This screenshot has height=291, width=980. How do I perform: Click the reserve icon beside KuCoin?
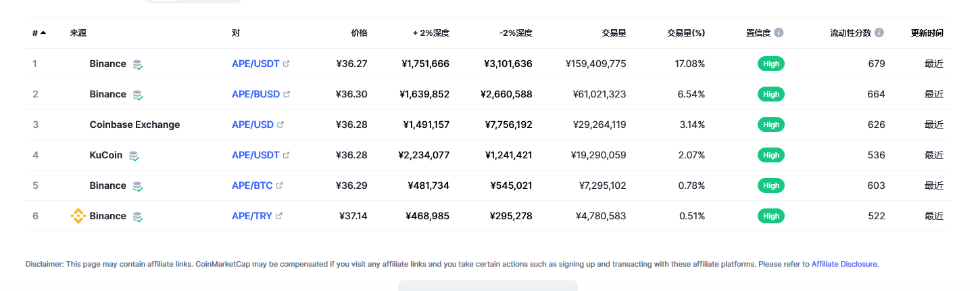[134, 156]
